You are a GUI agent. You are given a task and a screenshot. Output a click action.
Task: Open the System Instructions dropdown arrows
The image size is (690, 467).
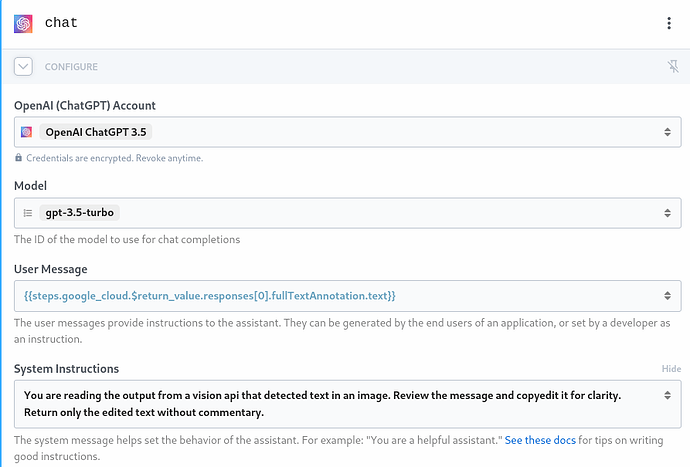pos(667,395)
